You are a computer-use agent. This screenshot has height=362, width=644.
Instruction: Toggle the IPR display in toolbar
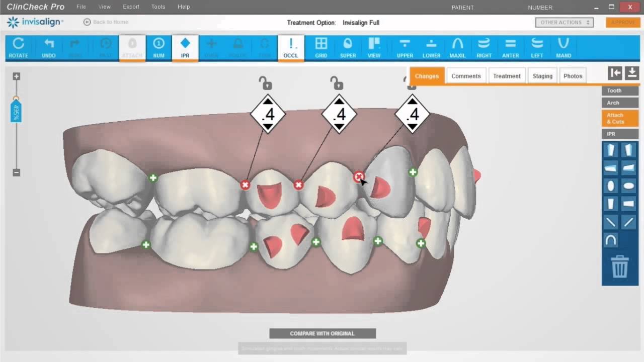pyautogui.click(x=185, y=48)
